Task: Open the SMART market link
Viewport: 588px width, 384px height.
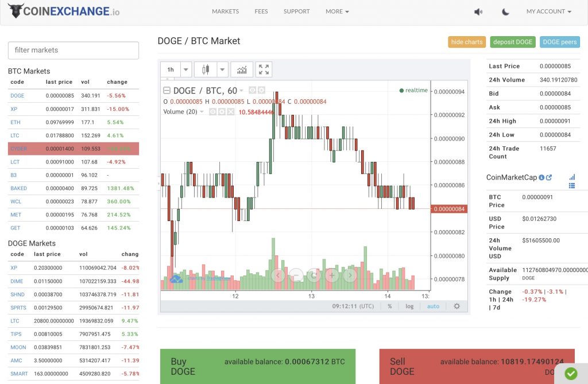Action: pos(19,374)
